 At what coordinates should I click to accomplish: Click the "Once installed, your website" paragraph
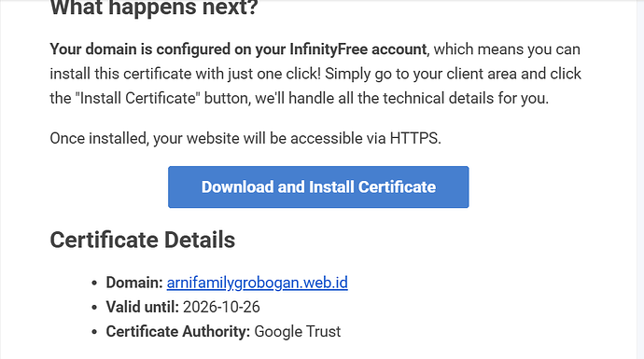coord(245,138)
